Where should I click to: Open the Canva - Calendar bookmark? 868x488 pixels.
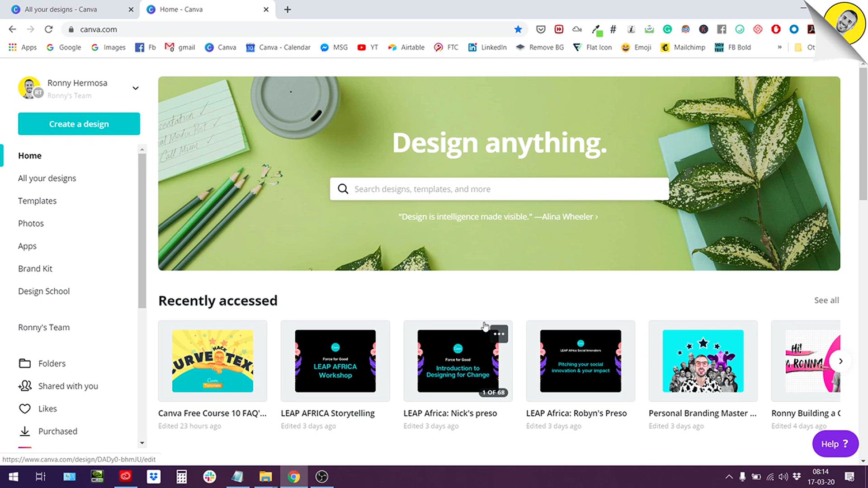(278, 47)
